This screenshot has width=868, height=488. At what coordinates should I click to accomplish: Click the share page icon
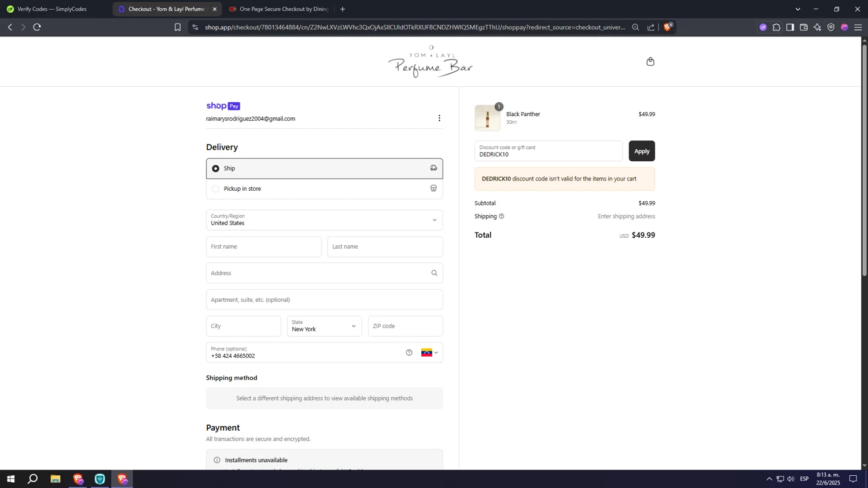click(651, 27)
